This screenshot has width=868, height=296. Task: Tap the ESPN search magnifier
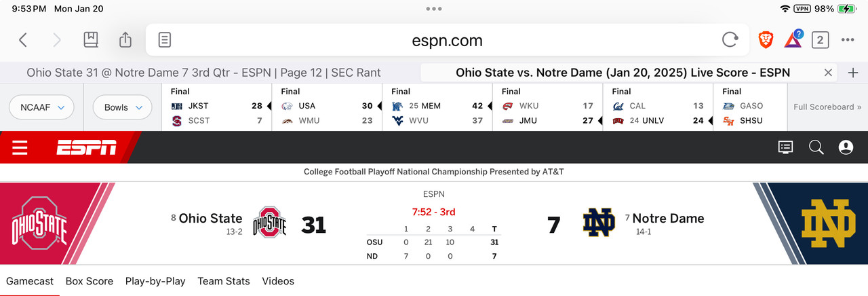pyautogui.click(x=816, y=147)
